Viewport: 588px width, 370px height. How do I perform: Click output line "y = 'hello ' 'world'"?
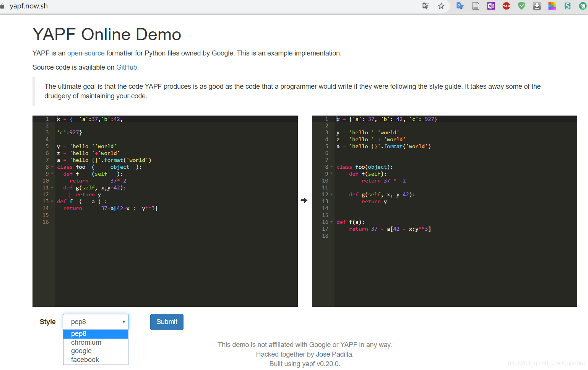pyautogui.click(x=368, y=132)
